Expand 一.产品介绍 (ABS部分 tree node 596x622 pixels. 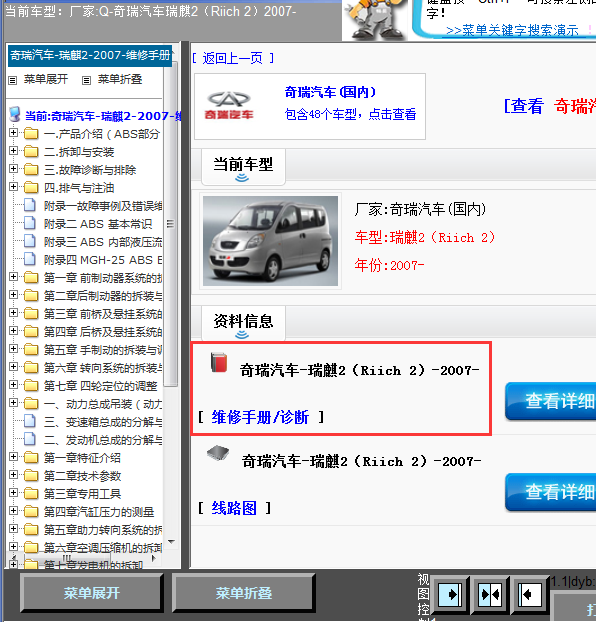[x=13, y=132]
